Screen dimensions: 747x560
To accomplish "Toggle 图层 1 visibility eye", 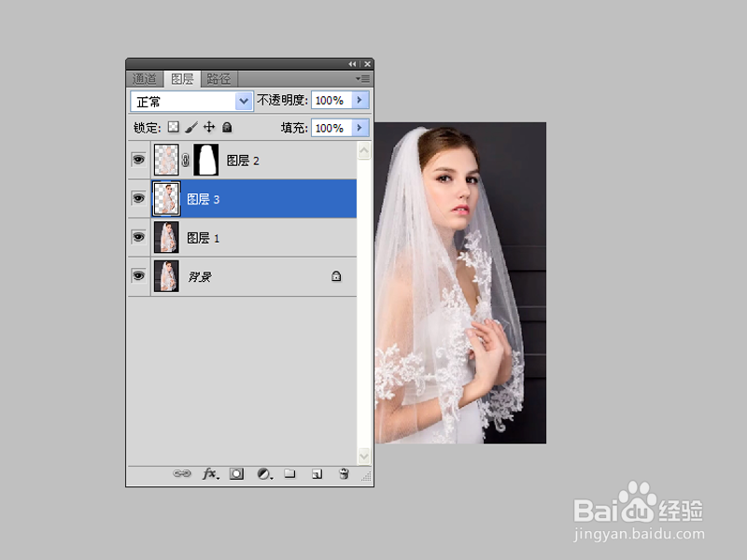I will tap(138, 237).
